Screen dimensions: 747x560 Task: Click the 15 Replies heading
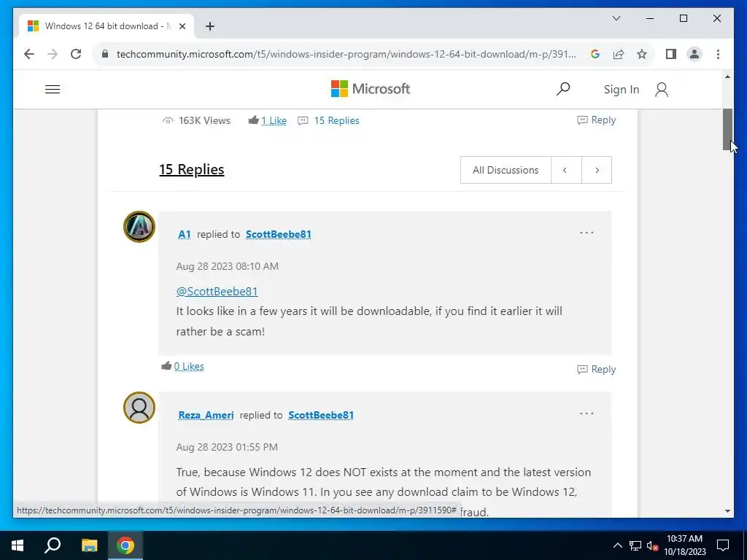[x=192, y=169]
